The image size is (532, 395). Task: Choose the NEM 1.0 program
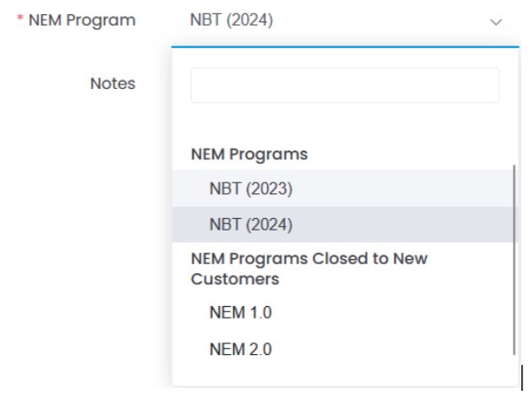point(343,312)
